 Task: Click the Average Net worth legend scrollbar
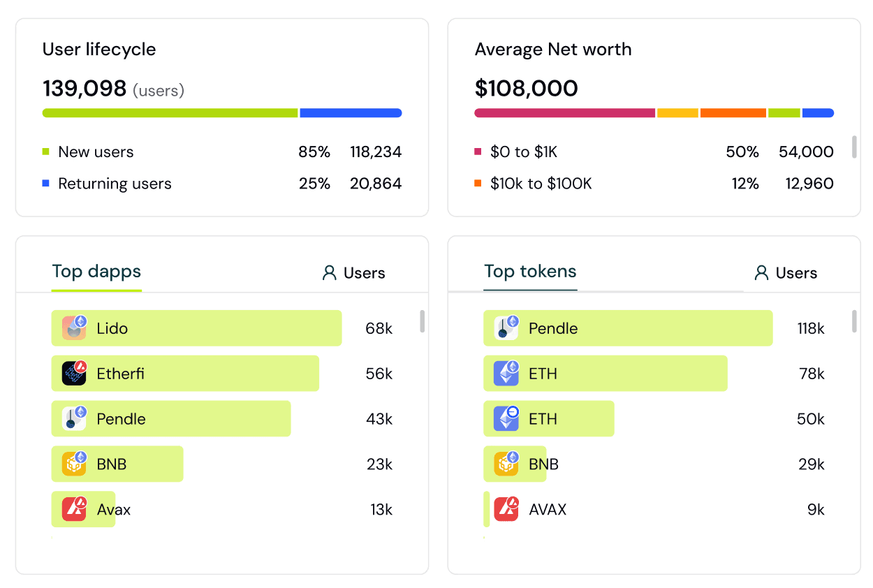pos(853,147)
